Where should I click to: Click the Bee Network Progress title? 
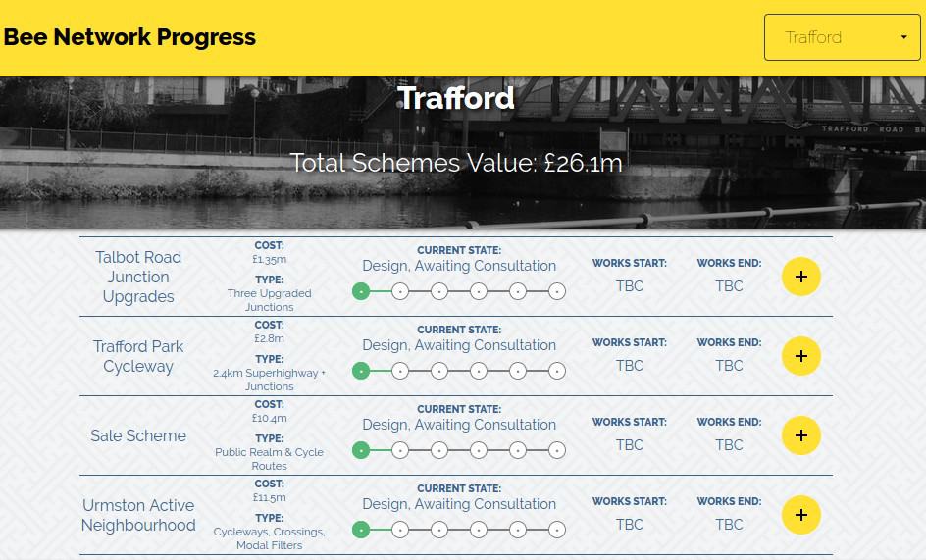129,37
